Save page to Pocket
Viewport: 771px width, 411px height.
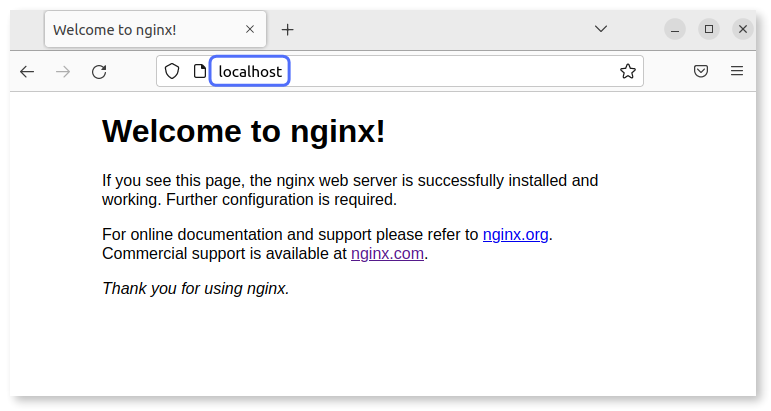pyautogui.click(x=701, y=71)
